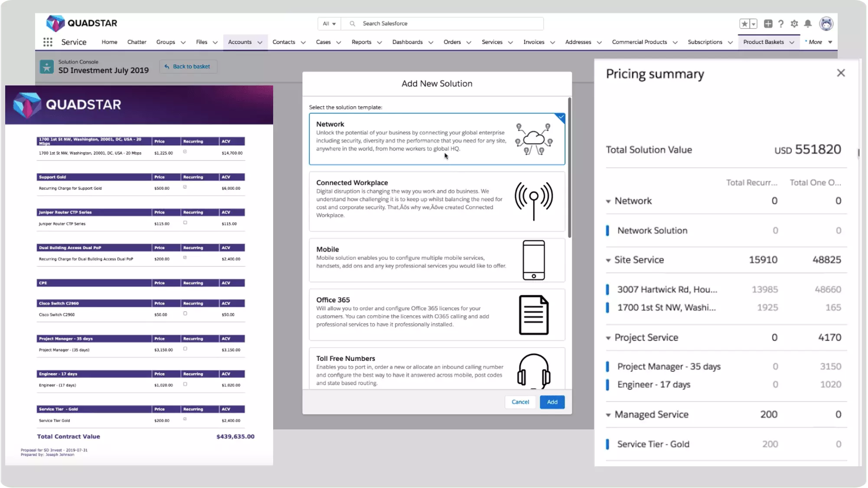Open the Cases tab
The image size is (868, 488).
click(x=323, y=42)
